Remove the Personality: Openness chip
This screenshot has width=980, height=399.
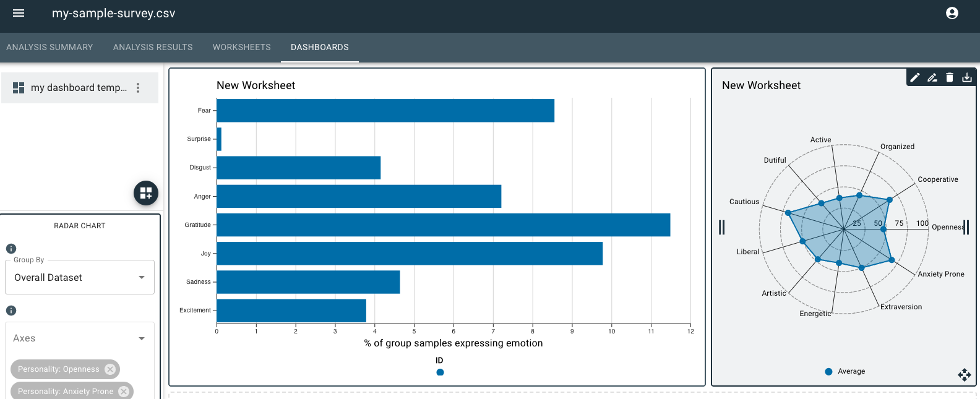[110, 369]
